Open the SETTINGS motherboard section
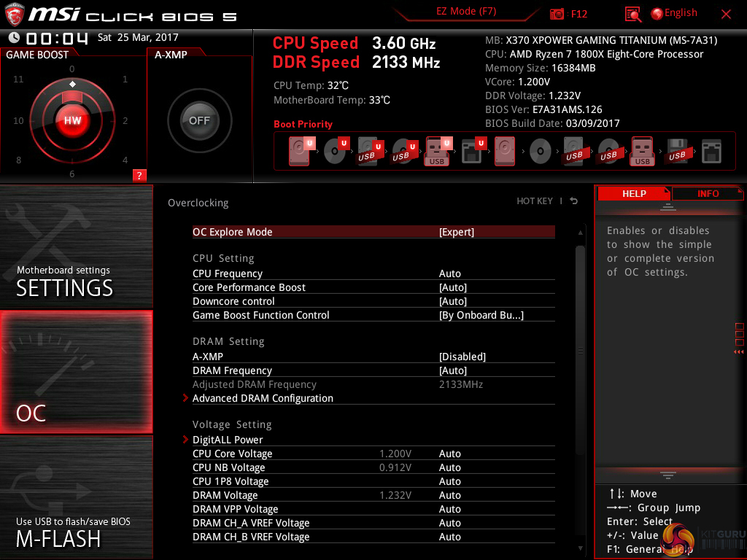Screen dimensions: 747x560 tap(76, 246)
